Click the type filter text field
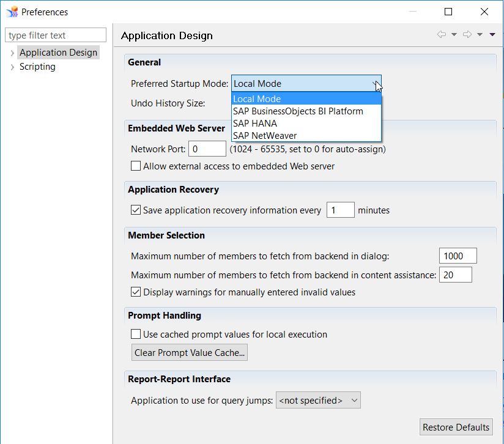The image size is (504, 444). [x=56, y=35]
